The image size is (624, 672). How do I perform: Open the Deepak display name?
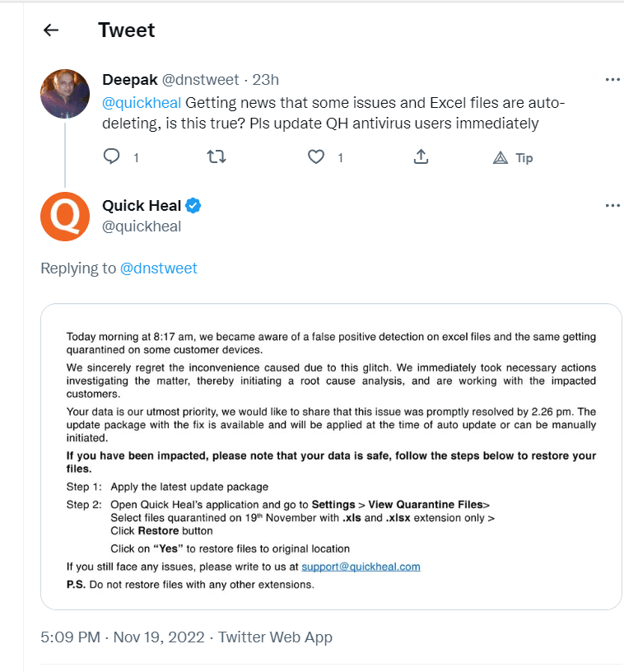click(x=130, y=80)
